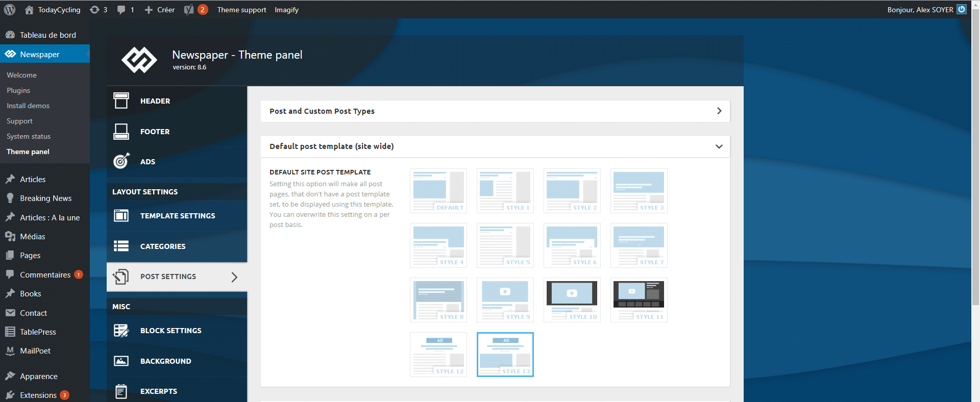The width and height of the screenshot is (980, 402).
Task: Select the Style 7 post template
Action: click(x=639, y=245)
